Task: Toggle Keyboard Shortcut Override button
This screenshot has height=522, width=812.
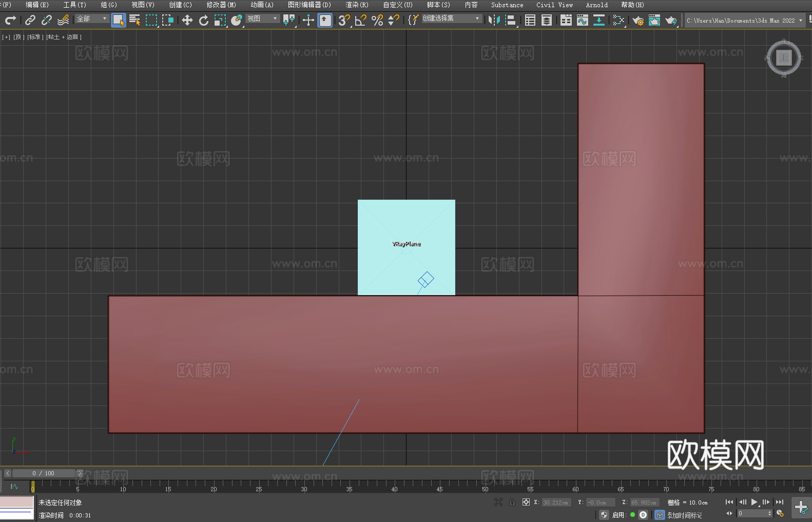Action: [x=325, y=20]
